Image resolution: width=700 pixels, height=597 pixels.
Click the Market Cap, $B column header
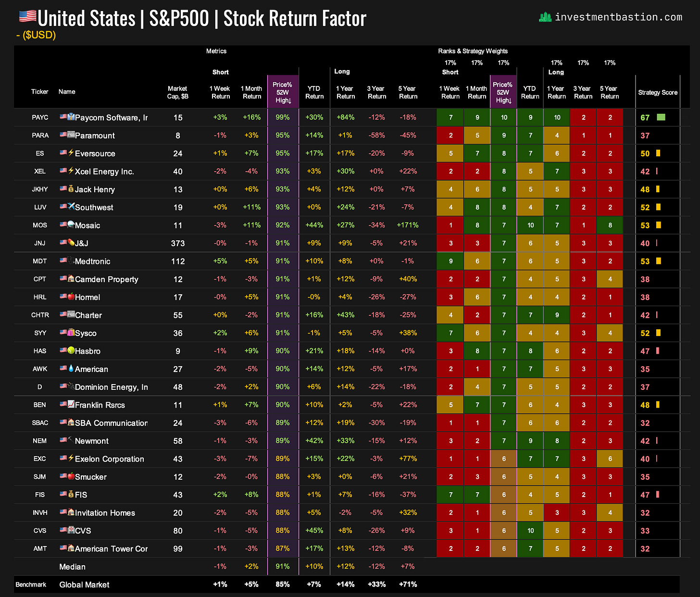(177, 92)
